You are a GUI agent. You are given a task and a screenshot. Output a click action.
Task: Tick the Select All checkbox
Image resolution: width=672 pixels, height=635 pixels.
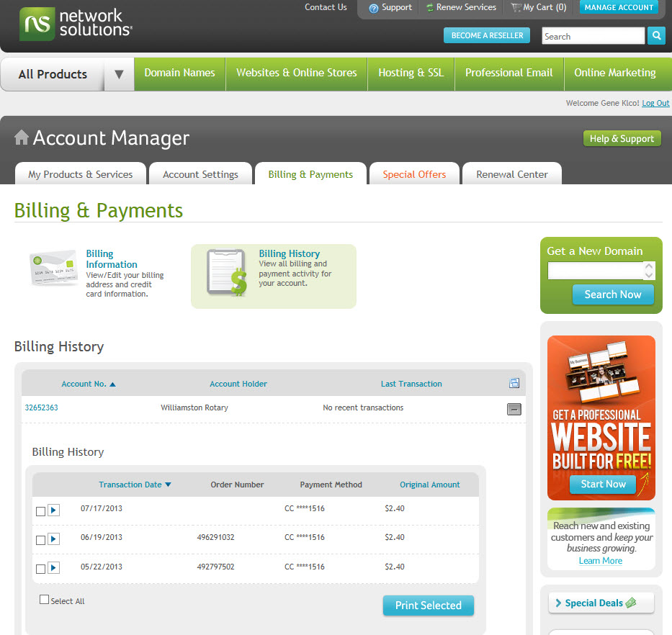pos(44,600)
